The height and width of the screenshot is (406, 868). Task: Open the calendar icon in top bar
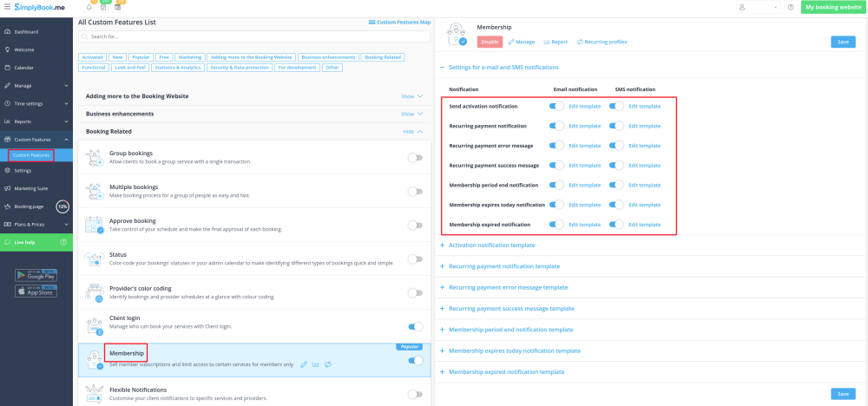(x=103, y=7)
